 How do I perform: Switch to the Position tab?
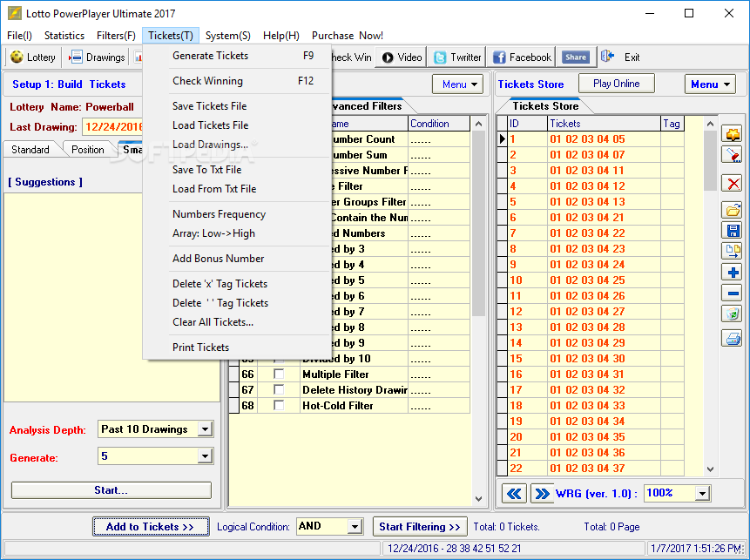(x=87, y=150)
